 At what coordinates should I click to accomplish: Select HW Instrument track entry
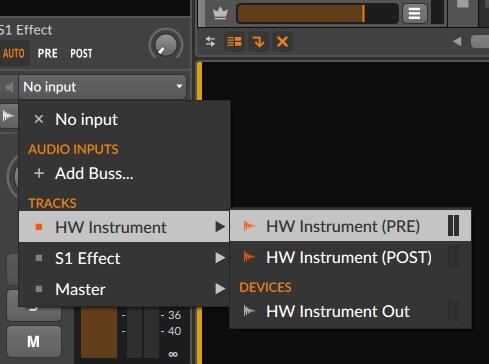click(124, 227)
